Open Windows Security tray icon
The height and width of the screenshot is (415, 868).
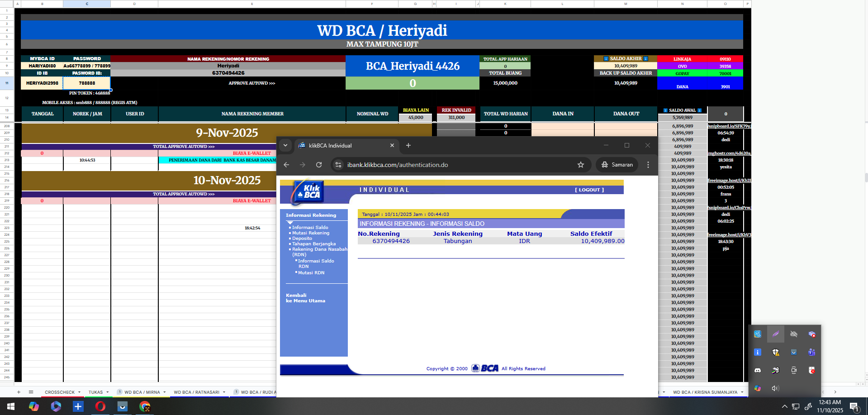776,352
